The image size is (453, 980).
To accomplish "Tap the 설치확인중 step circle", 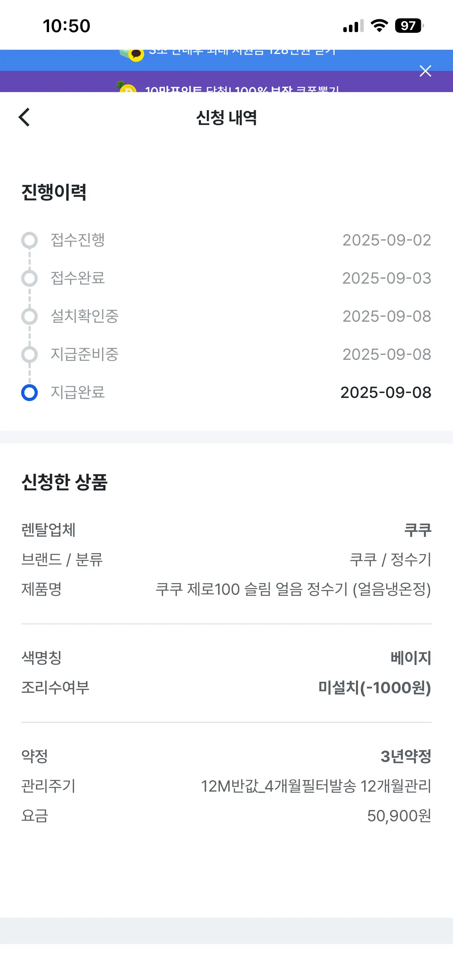I will click(29, 316).
